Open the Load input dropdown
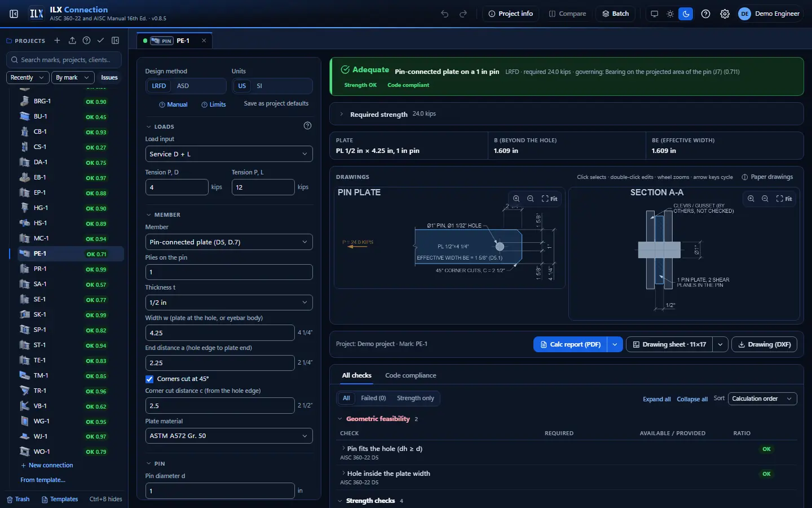The image size is (812, 508). pyautogui.click(x=229, y=154)
